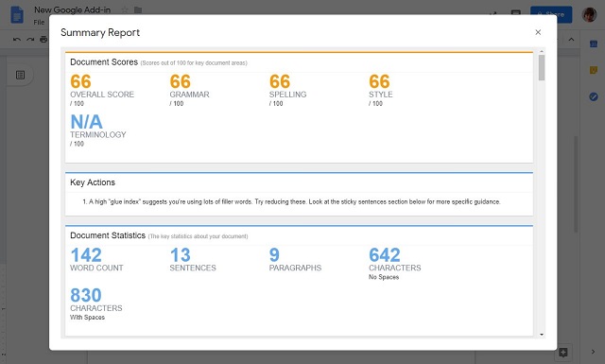Open the Tasks side panel icon
Image resolution: width=605 pixels, height=364 pixels.
click(594, 96)
